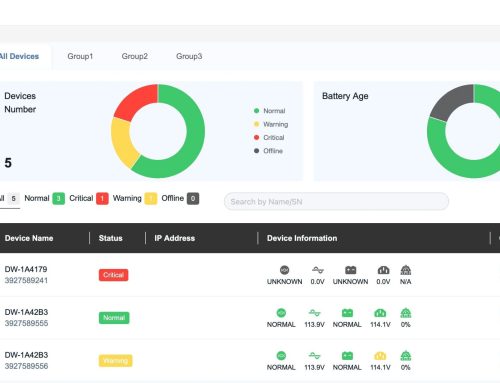This screenshot has height=383, width=500.
Task: Click the input voltage icon for serial 3927589556
Action: (x=314, y=356)
